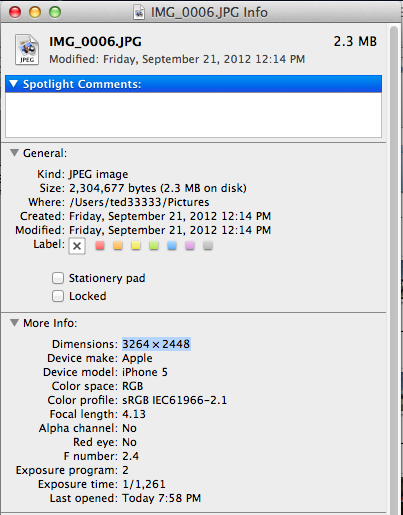Click the small document icon in title bar
This screenshot has height=515, width=403.
139,13
